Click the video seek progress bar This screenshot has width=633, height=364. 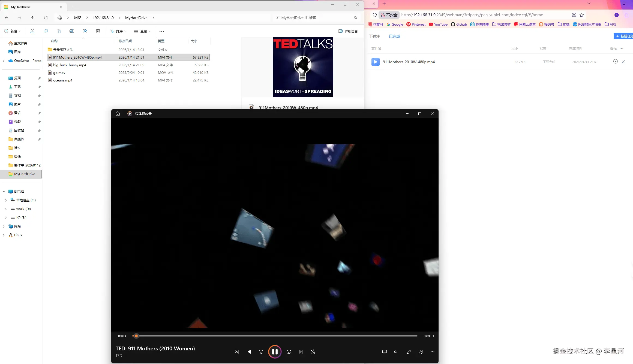275,336
